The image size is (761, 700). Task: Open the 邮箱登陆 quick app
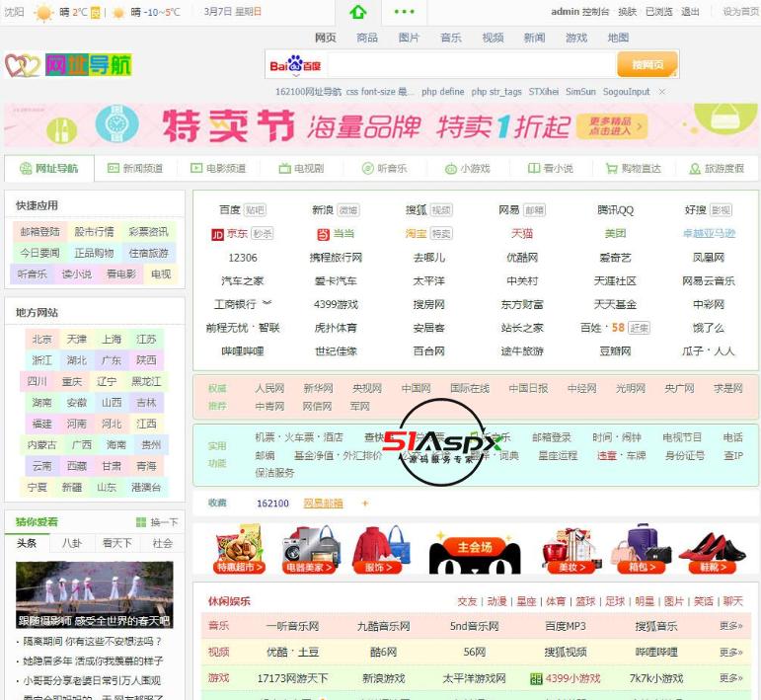[x=39, y=232]
